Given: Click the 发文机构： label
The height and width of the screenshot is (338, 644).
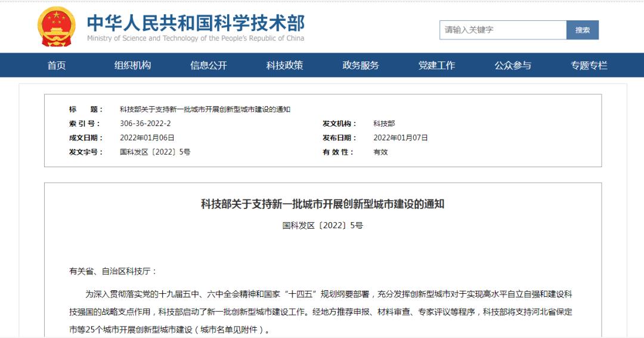Looking at the screenshot, I should tap(339, 124).
